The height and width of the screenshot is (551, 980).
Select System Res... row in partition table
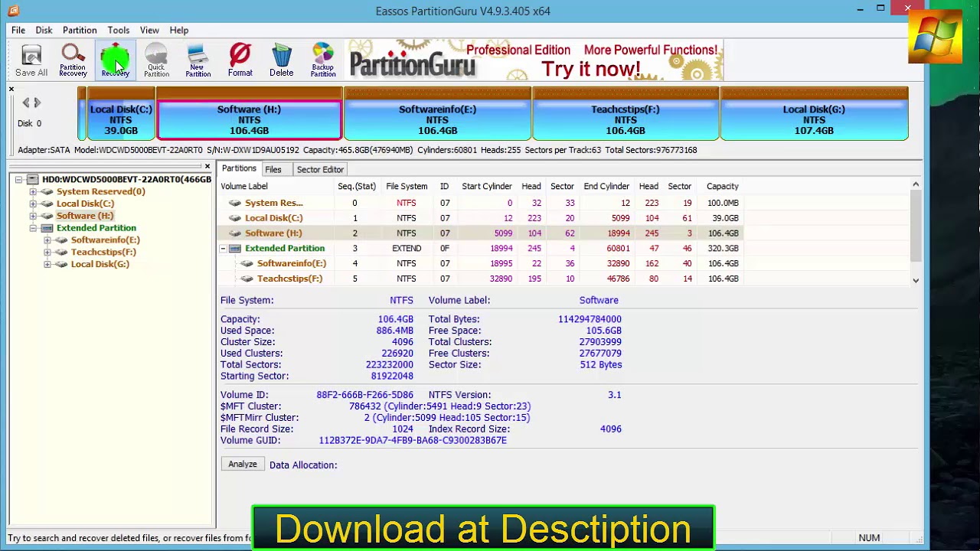click(x=480, y=203)
